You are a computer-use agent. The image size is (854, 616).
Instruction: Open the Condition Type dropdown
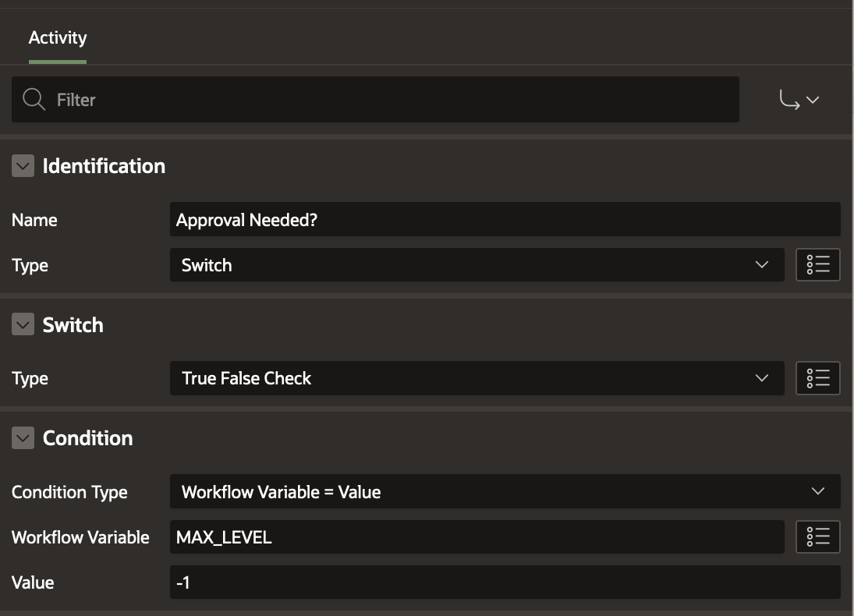[504, 491]
